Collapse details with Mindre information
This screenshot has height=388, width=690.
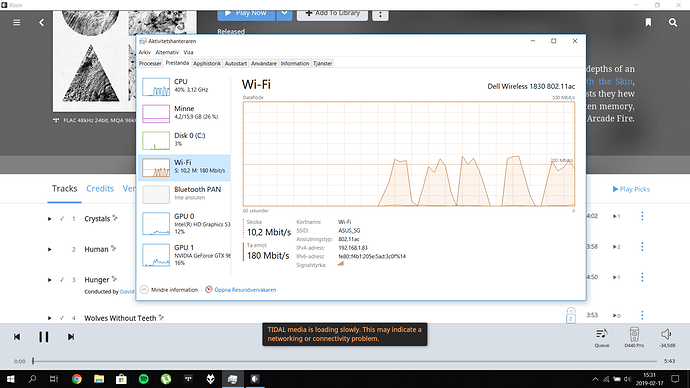click(x=169, y=290)
